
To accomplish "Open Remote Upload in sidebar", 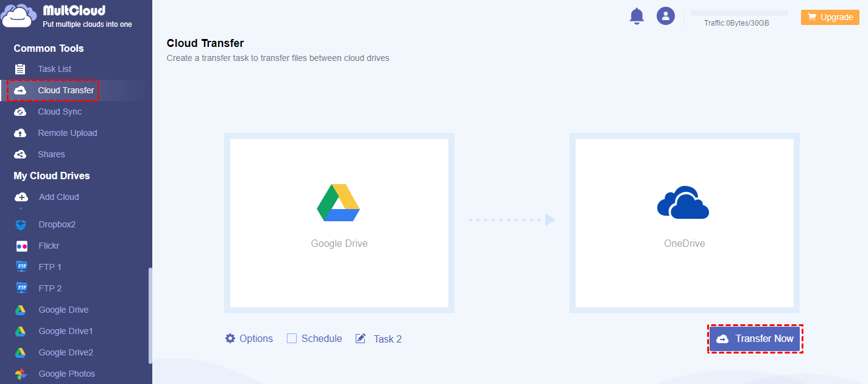I will click(68, 133).
